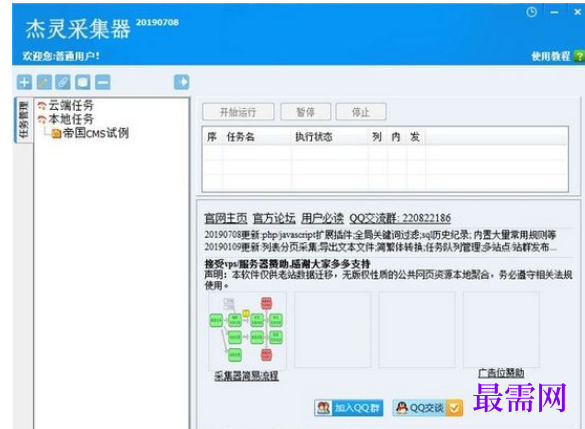This screenshot has width=585, height=429.
Task: Click the minus delete task icon
Action: coord(103,82)
